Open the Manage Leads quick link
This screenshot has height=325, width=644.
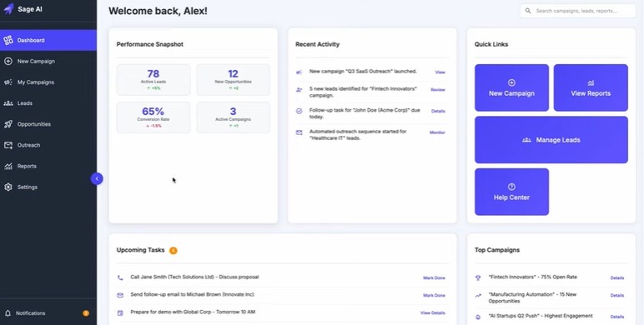click(x=551, y=139)
